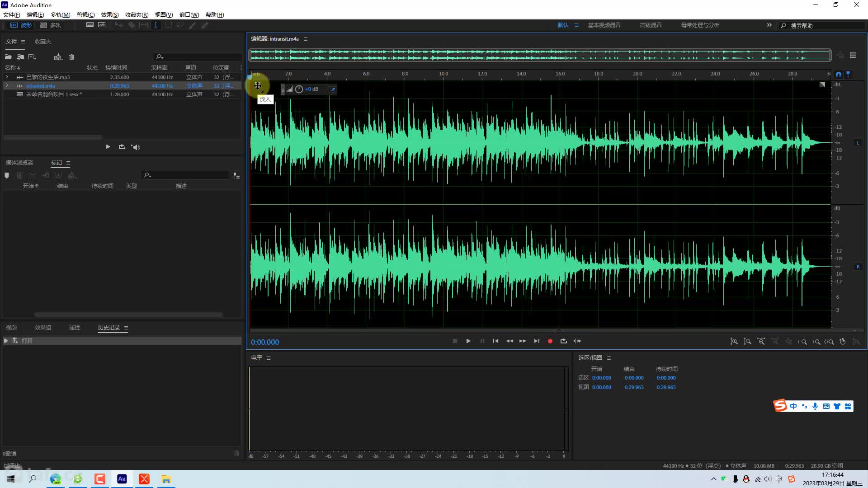The height and width of the screenshot is (488, 868).
Task: Show the spectral frequency display
Action: 90,25
